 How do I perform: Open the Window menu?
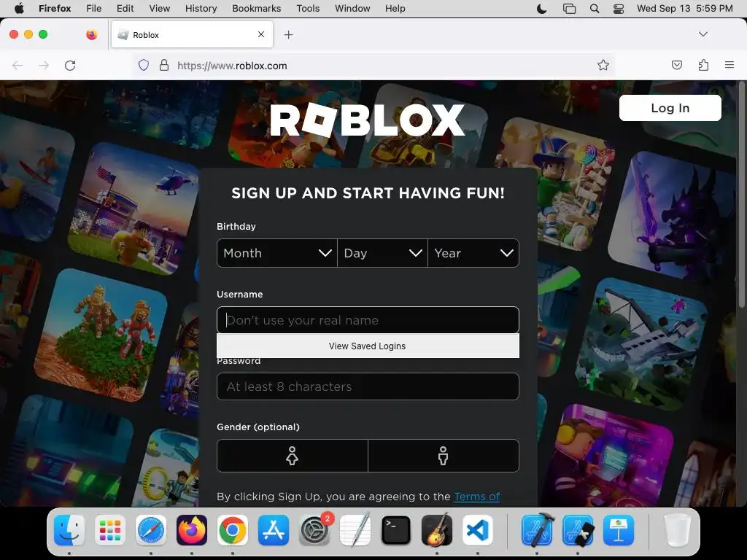coord(352,9)
